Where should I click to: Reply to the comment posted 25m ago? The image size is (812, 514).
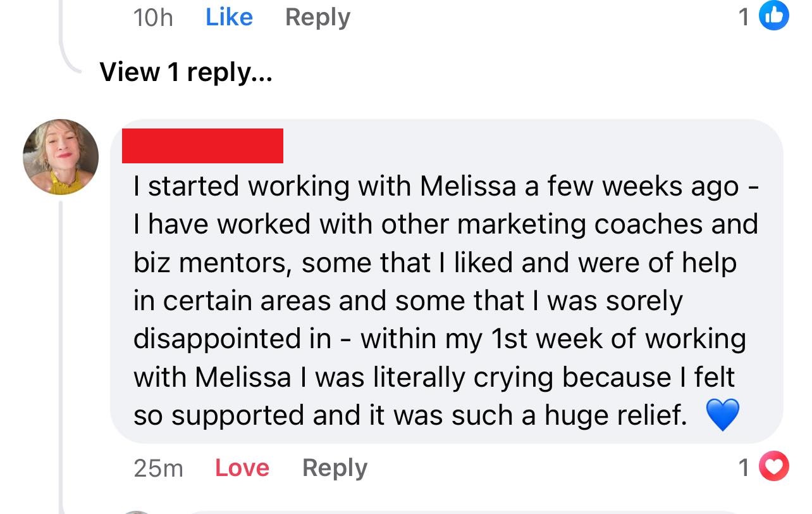point(335,468)
